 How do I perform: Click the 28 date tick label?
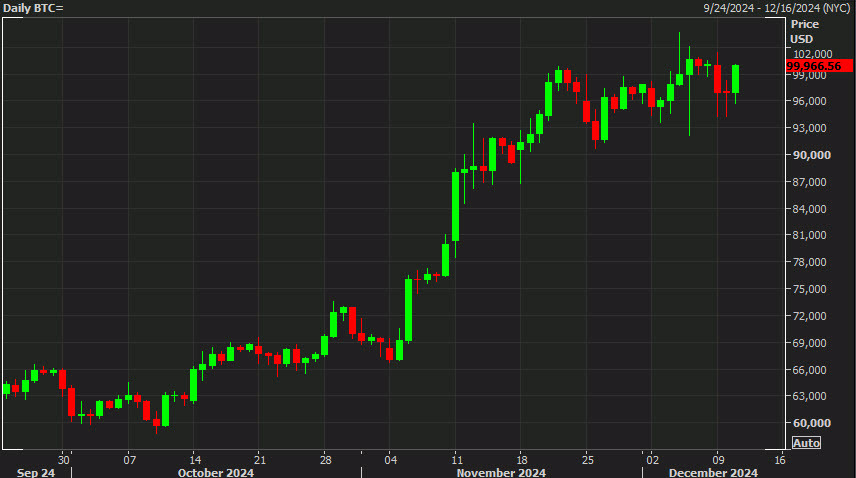click(325, 460)
